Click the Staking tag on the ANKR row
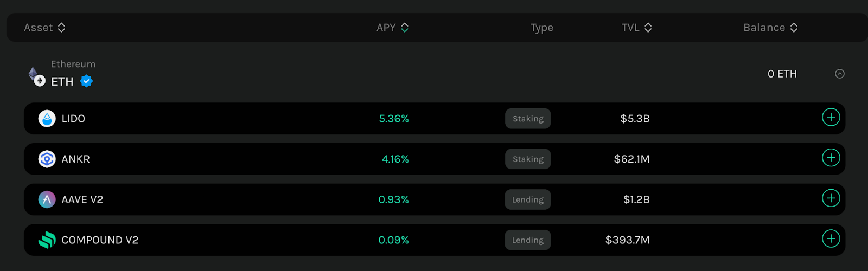The width and height of the screenshot is (868, 271). pos(528,159)
